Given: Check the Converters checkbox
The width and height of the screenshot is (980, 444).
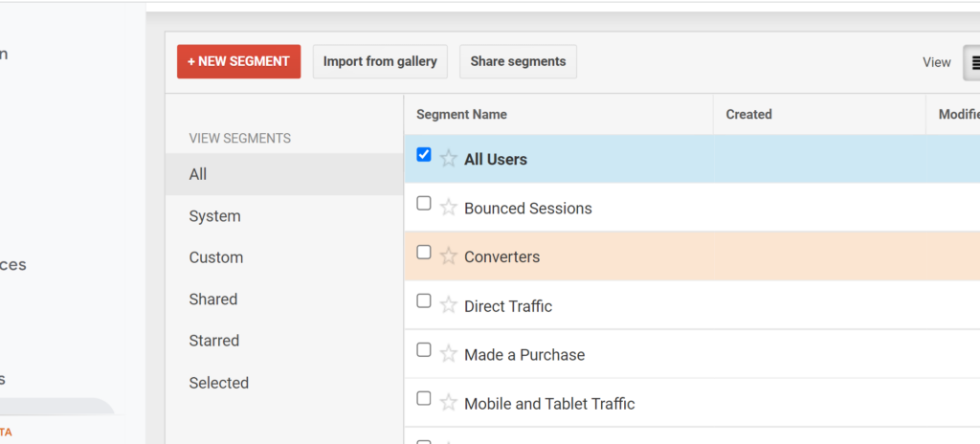Looking at the screenshot, I should pyautogui.click(x=424, y=252).
